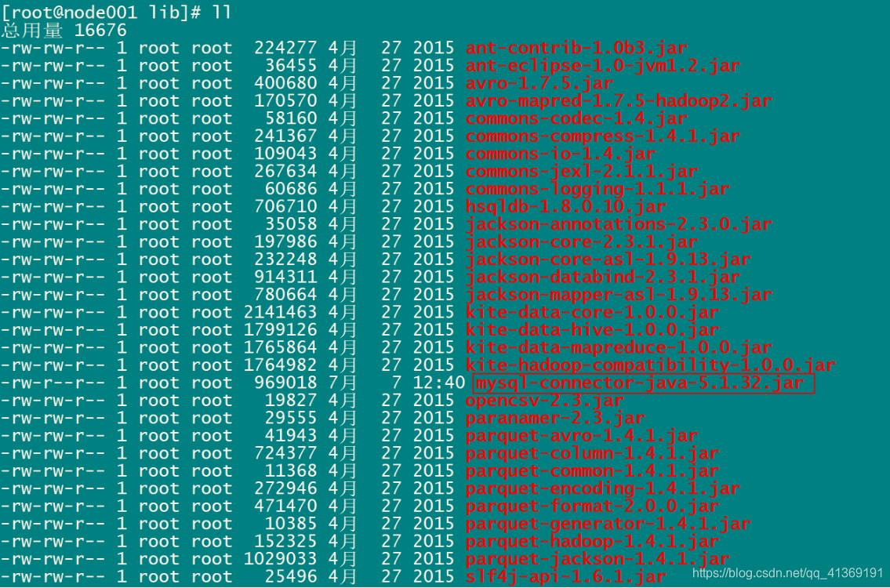Select commons-compress-1.4.1.jar filename

(603, 136)
